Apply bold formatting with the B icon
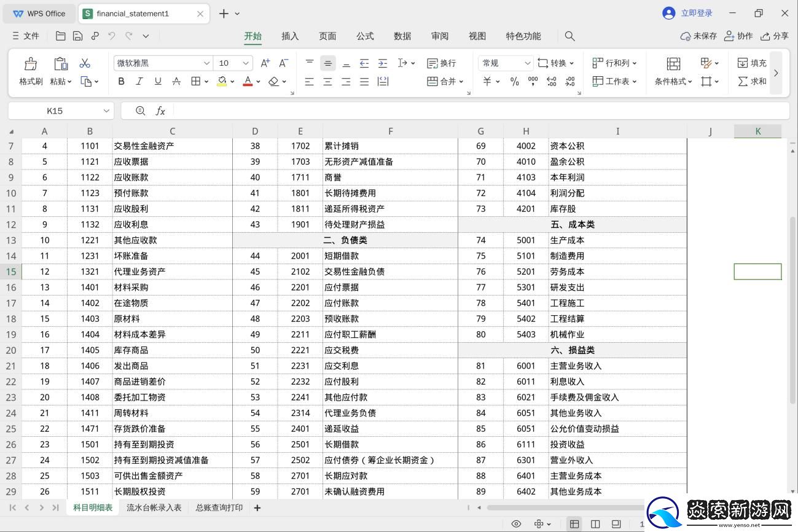The width and height of the screenshot is (798, 532). pyautogui.click(x=121, y=80)
